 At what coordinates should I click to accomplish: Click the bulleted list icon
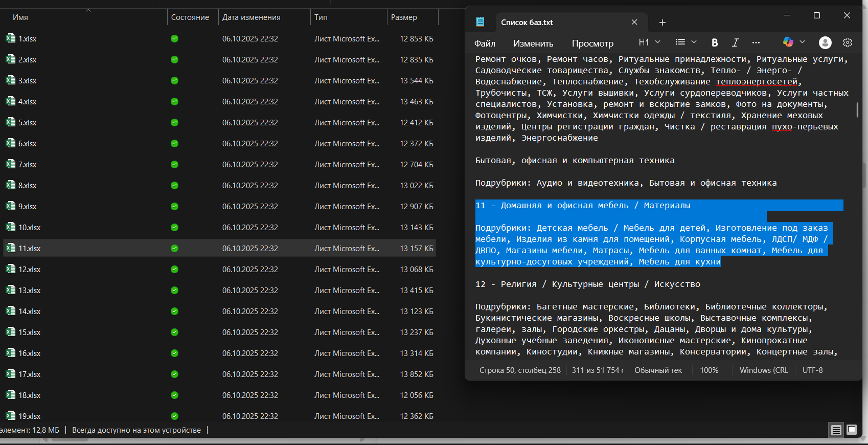click(x=680, y=42)
